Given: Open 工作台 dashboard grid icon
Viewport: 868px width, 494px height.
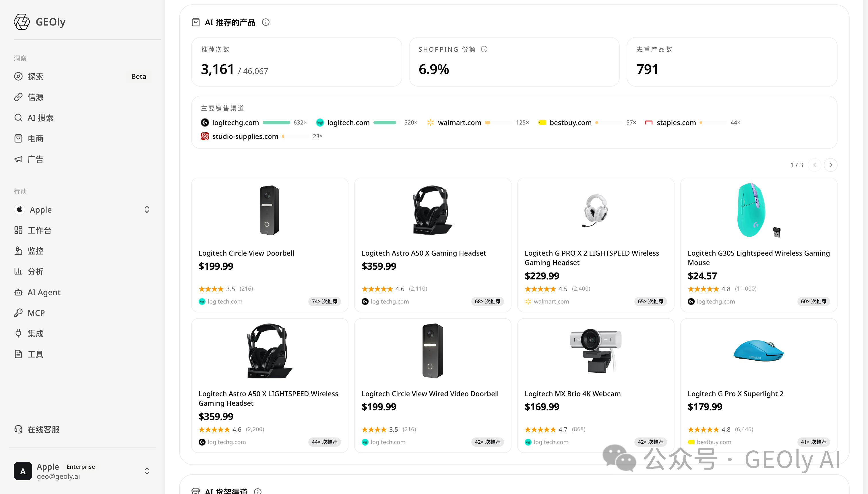Looking at the screenshot, I should [18, 230].
